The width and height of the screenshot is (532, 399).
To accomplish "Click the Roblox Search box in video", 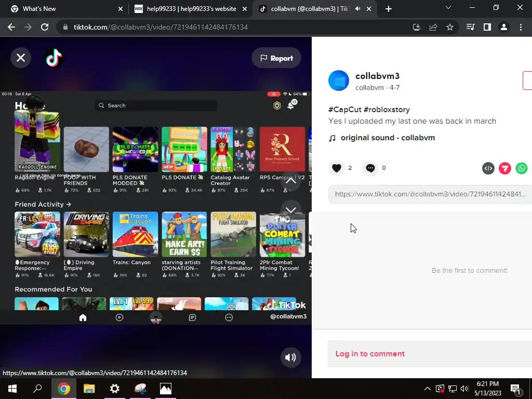I will [x=156, y=105].
